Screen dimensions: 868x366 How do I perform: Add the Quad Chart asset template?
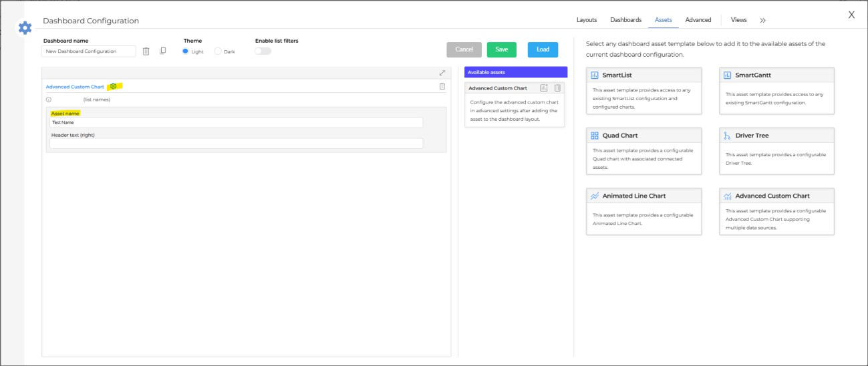(644, 151)
